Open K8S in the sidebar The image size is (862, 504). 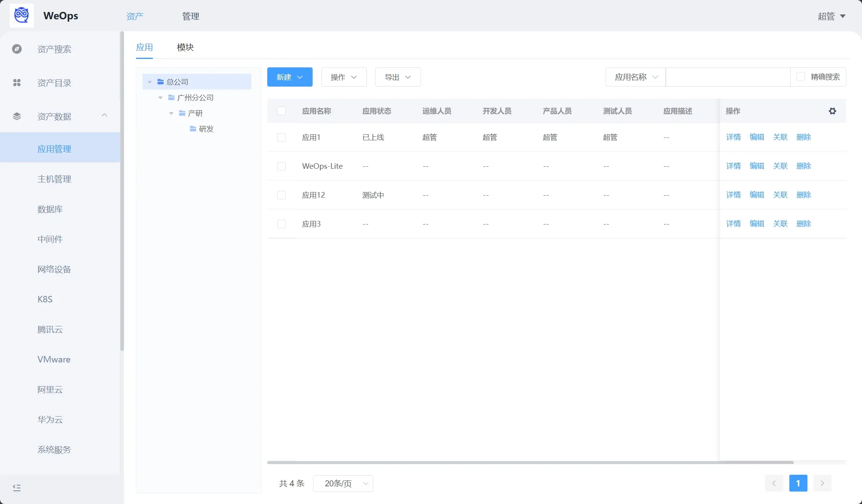click(60, 299)
